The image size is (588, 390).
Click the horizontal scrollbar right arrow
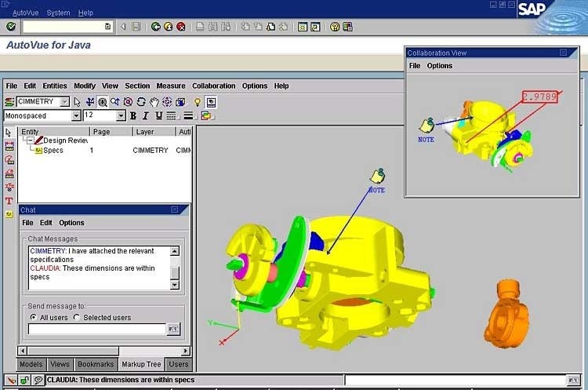pos(185,351)
